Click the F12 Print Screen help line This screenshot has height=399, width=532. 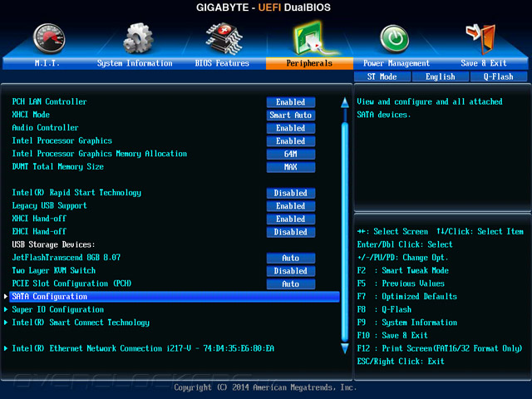point(440,348)
